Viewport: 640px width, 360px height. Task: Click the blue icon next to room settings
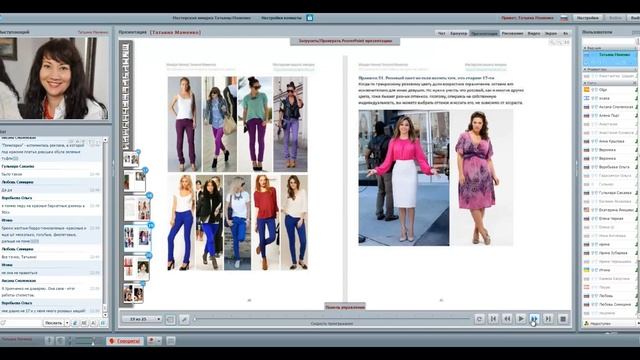(310, 18)
